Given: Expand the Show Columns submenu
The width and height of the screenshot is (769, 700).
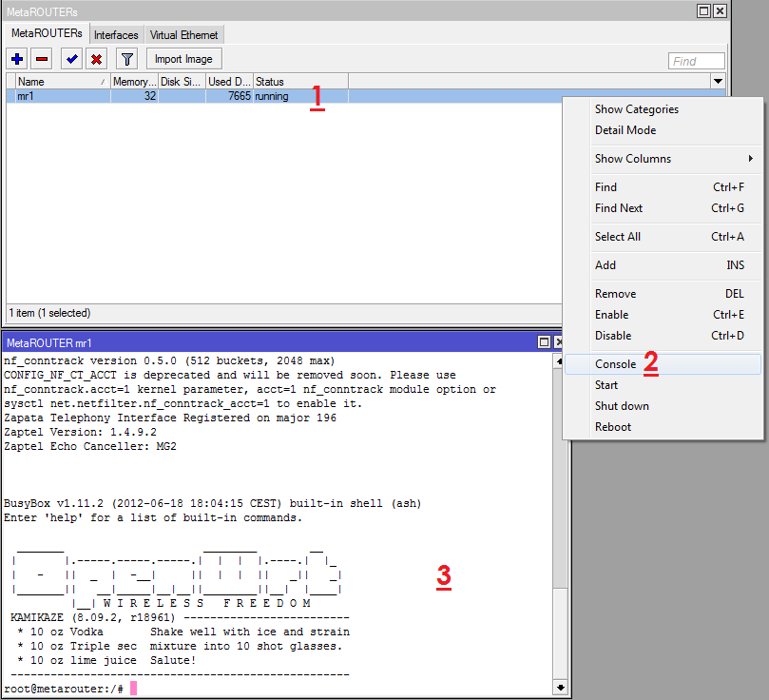Looking at the screenshot, I should pos(663,159).
